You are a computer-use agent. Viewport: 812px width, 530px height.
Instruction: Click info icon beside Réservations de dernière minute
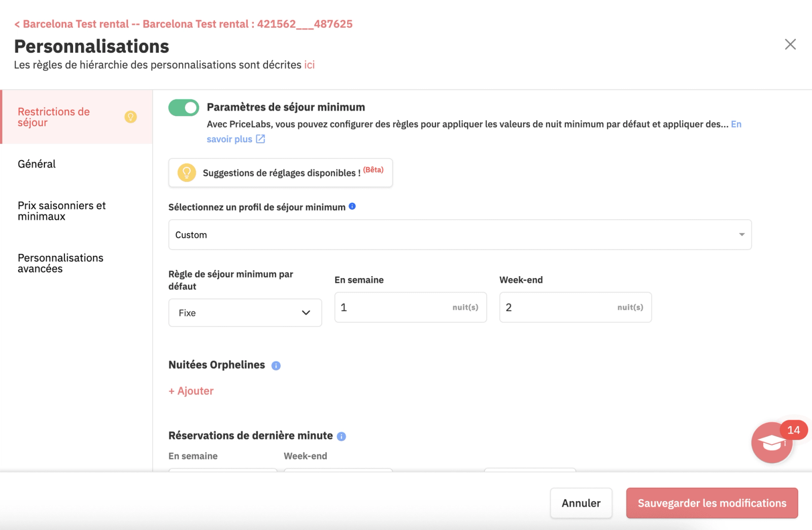click(x=342, y=437)
